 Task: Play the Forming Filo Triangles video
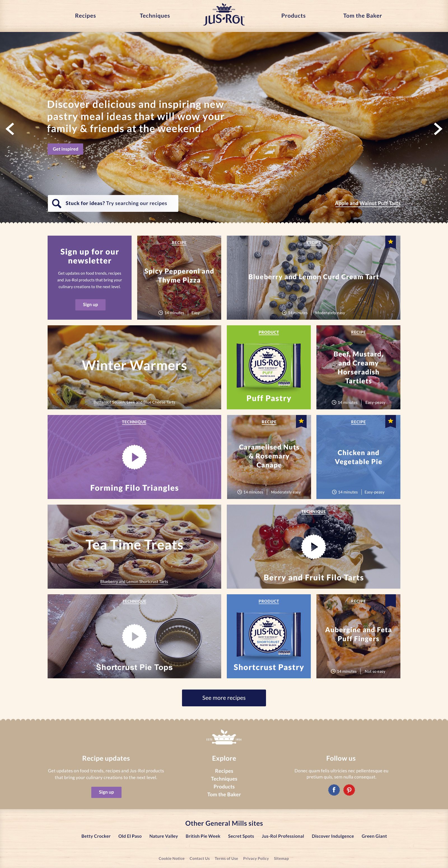[x=134, y=457]
